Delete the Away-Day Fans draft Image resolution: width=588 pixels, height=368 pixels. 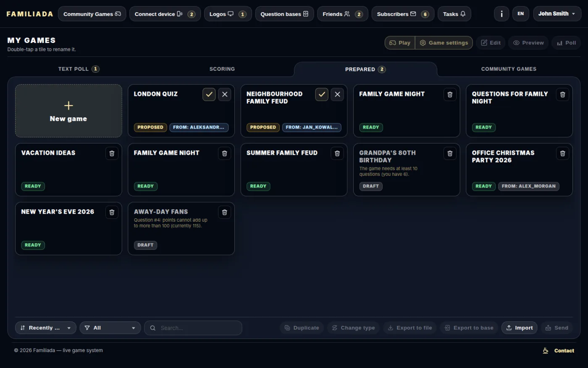(225, 212)
